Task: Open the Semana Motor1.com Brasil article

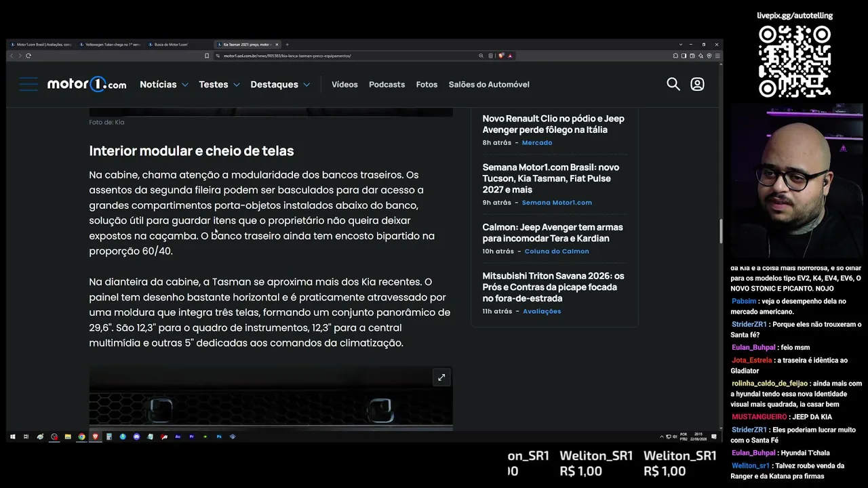Action: point(551,178)
